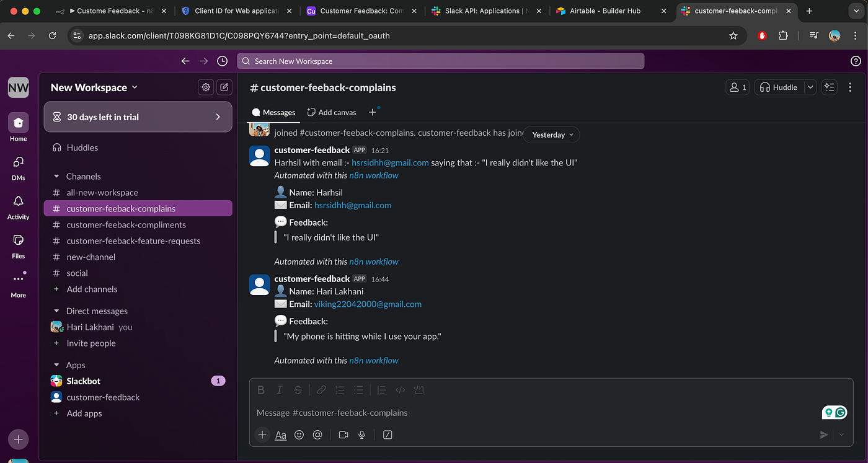Screen dimensions: 868x463
Task: Record a video clip
Action: tap(343, 435)
